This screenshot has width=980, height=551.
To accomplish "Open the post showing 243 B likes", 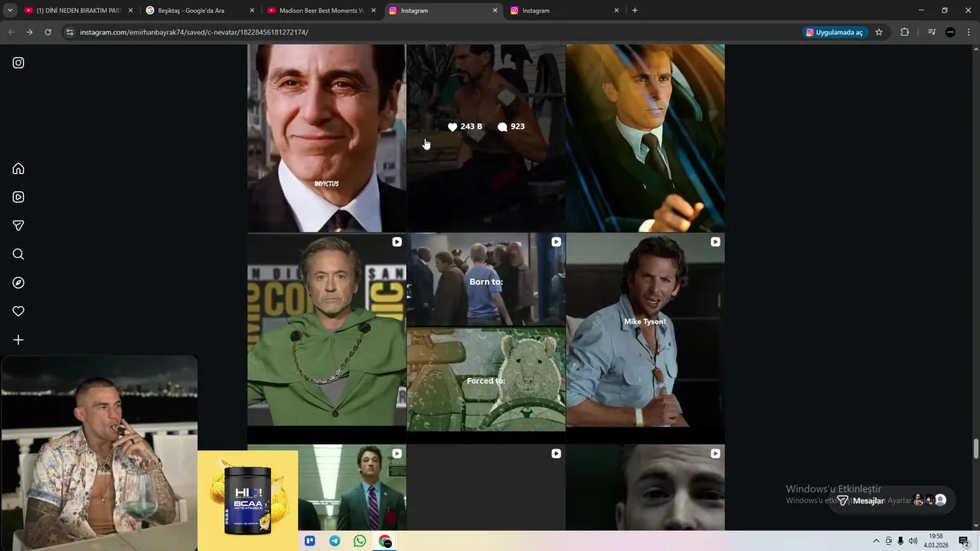I will 486,138.
